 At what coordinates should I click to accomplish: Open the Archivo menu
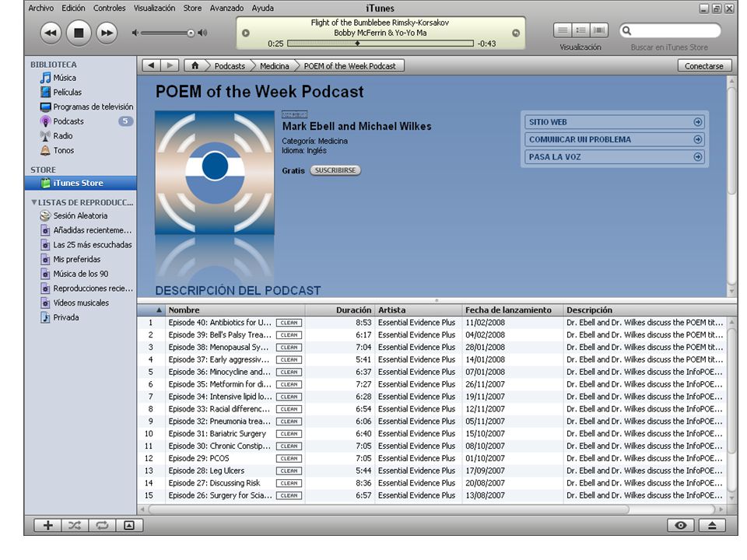(x=41, y=8)
